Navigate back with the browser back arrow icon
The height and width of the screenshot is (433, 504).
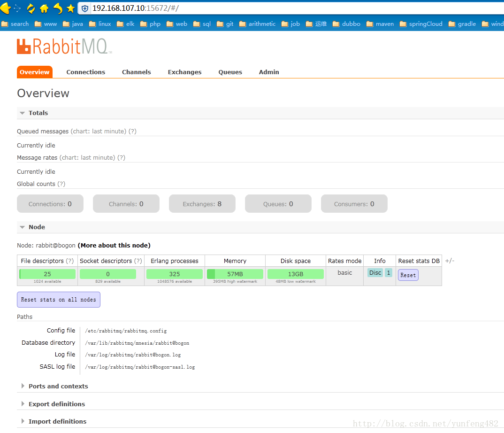(5, 8)
